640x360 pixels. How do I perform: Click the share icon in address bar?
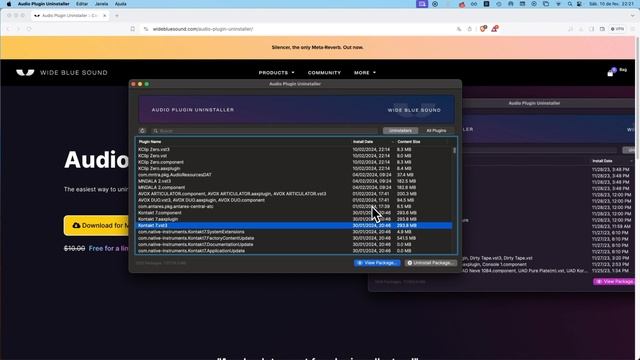pos(469,29)
